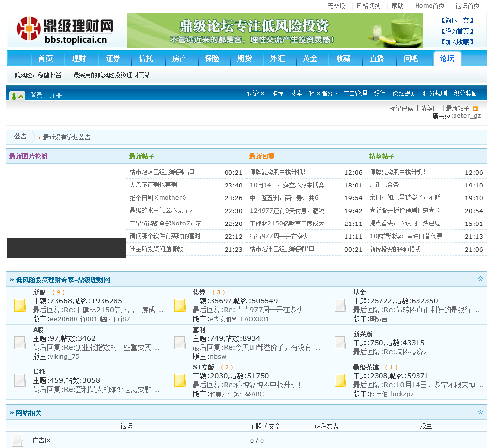The image size is (493, 448).
Task: Click the 【设为首页】 link
Action: [457, 31]
